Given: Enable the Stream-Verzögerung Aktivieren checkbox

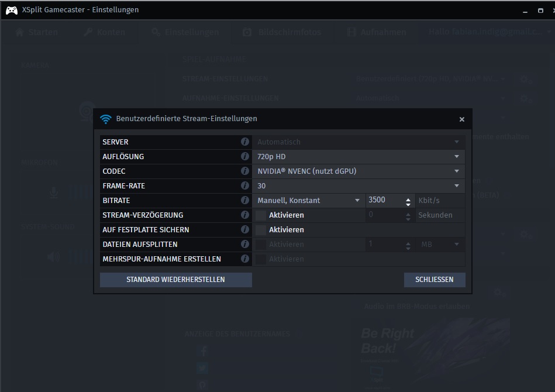Looking at the screenshot, I should point(261,215).
